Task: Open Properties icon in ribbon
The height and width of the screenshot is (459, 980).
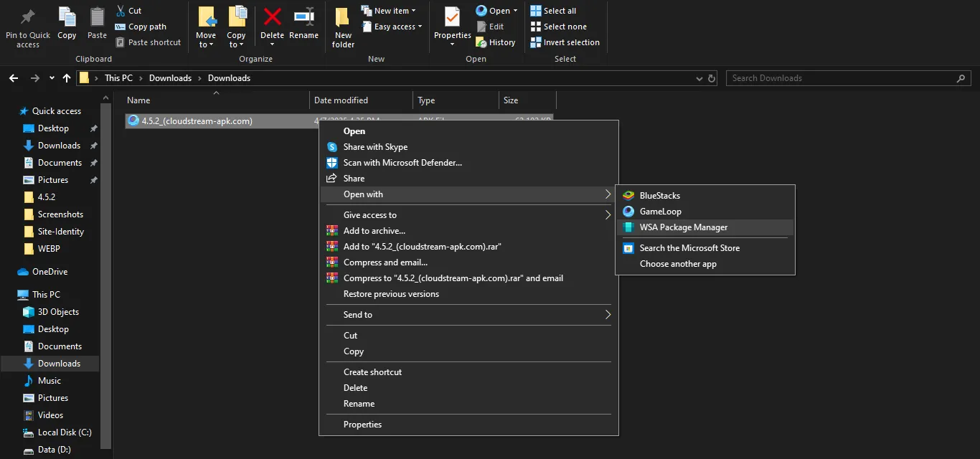Action: [x=452, y=17]
